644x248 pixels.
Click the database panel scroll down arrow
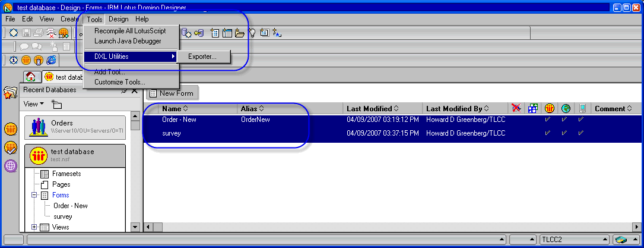pyautogui.click(x=135, y=227)
